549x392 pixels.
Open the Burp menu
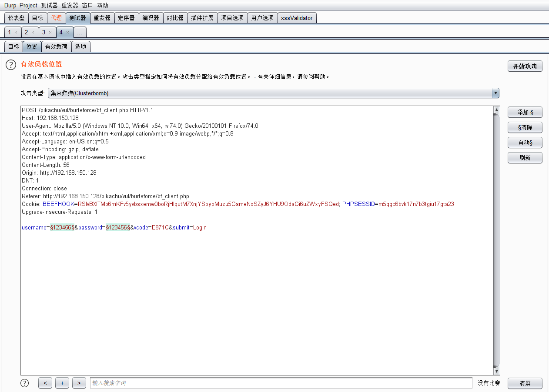click(x=10, y=5)
